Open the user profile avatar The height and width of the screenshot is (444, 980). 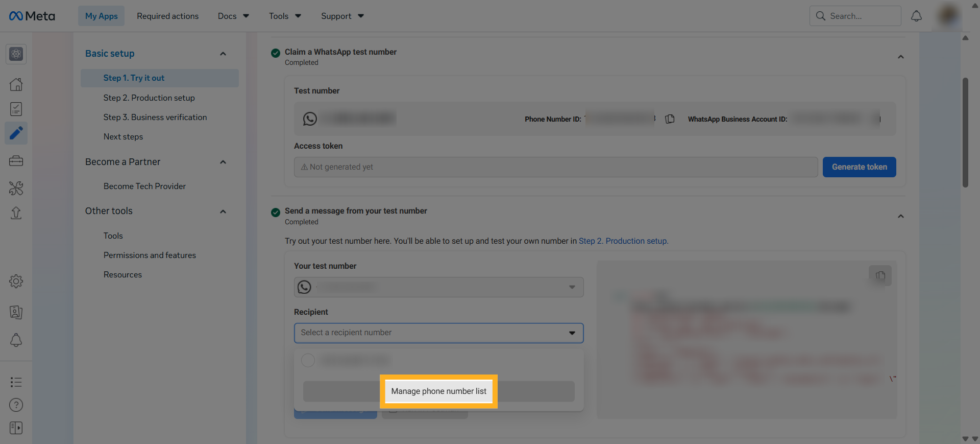(x=948, y=16)
